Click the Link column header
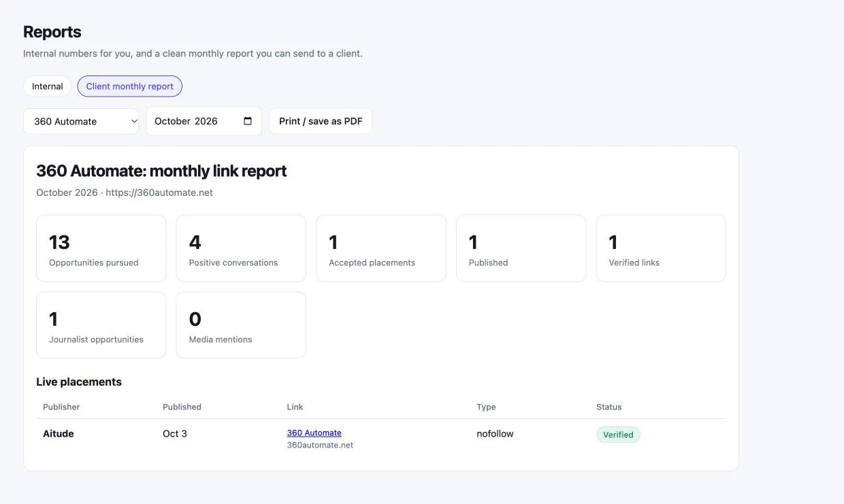This screenshot has width=844, height=504. (295, 407)
